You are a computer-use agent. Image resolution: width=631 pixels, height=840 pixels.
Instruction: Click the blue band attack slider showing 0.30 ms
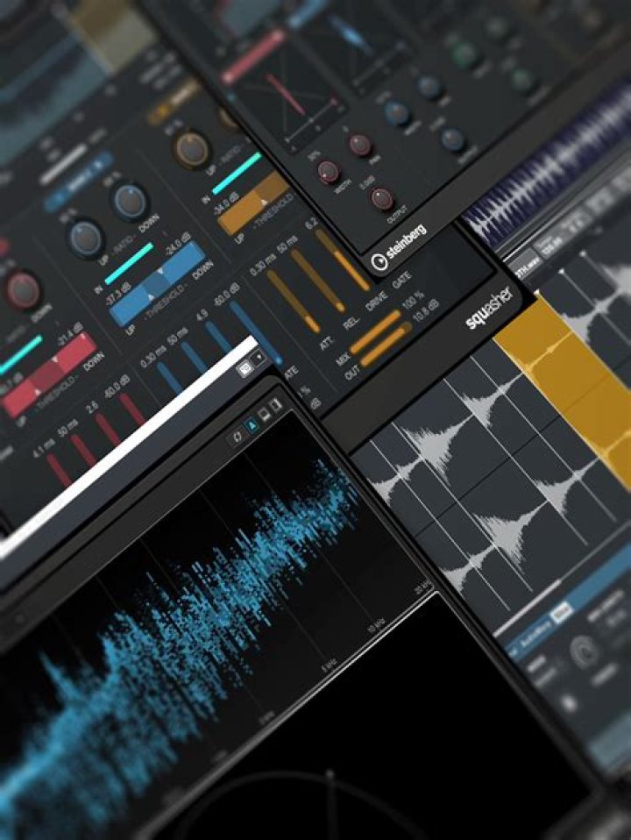click(x=170, y=377)
